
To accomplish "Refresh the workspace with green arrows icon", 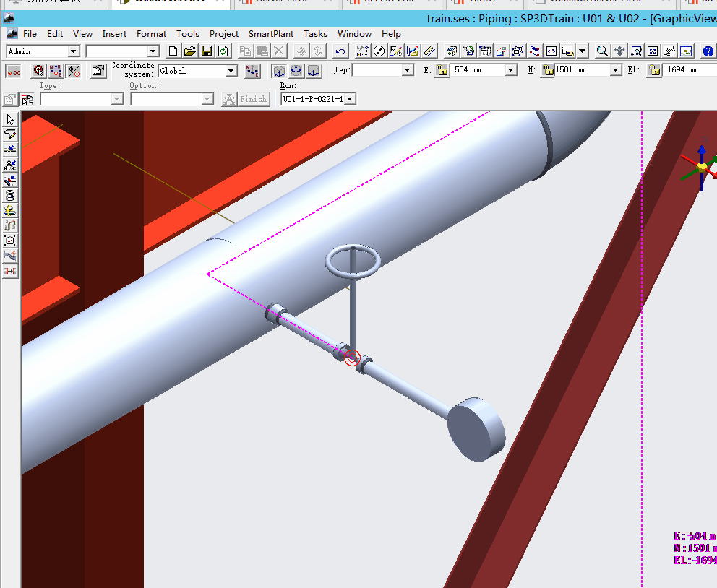I will [x=223, y=51].
